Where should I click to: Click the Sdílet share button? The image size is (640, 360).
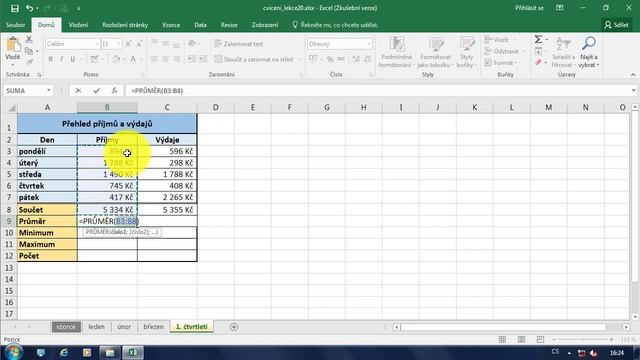click(x=617, y=25)
